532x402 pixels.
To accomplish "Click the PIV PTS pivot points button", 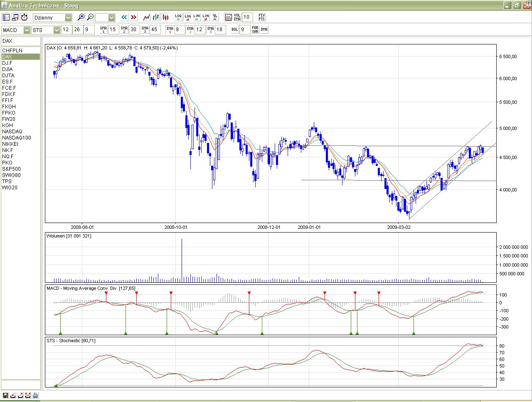I will click(x=261, y=17).
